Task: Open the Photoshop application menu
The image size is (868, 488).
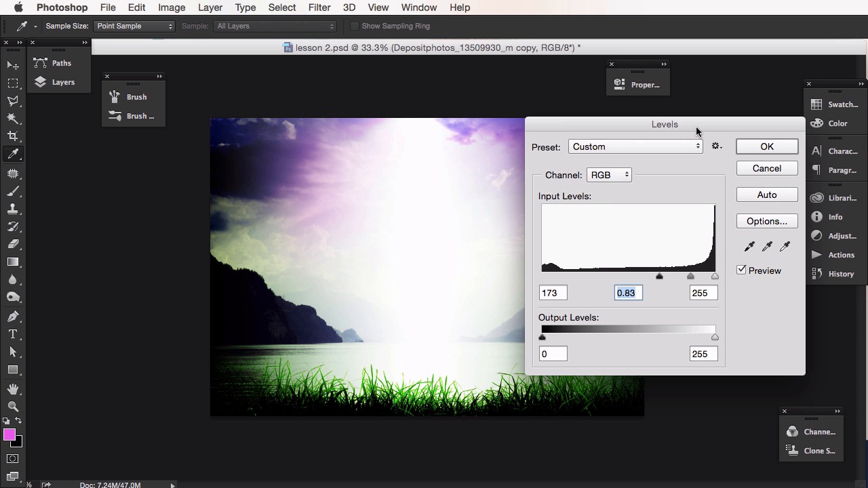Action: click(x=62, y=7)
